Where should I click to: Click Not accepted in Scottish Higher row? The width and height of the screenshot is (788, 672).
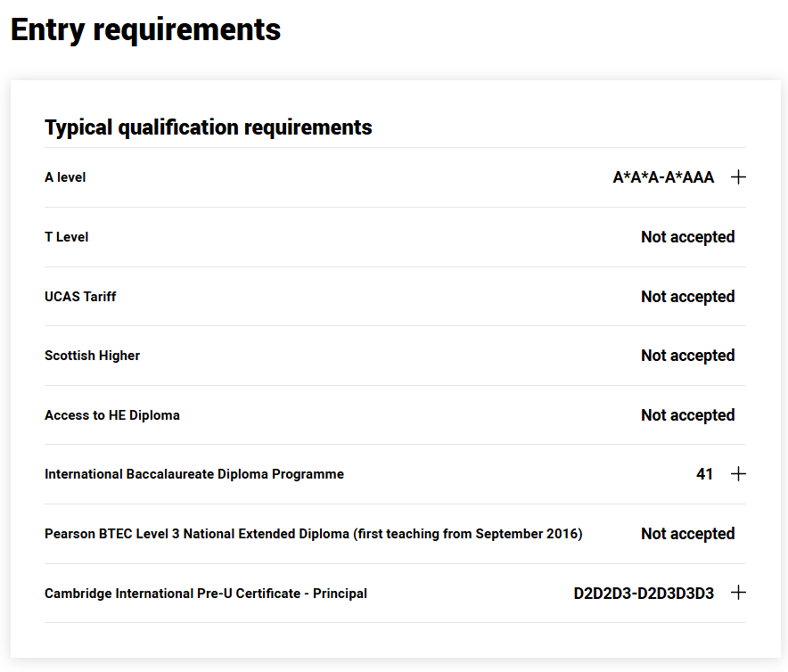pos(687,356)
